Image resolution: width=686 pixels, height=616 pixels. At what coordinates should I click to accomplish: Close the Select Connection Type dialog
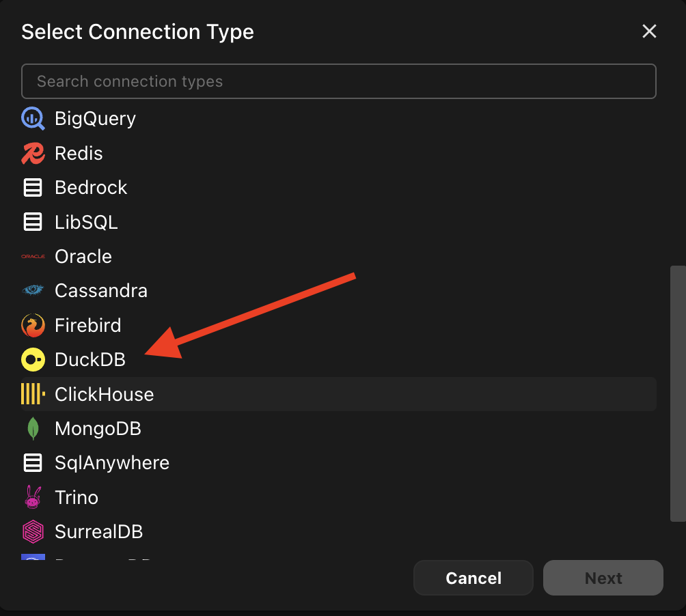click(649, 31)
